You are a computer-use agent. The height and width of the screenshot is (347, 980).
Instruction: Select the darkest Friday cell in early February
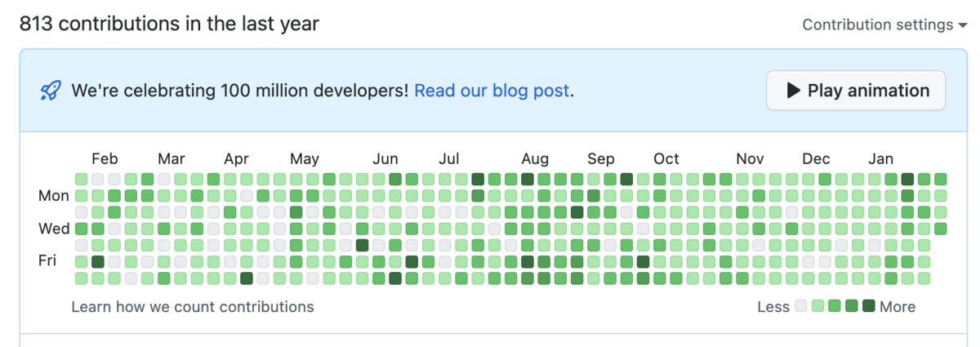coord(98,261)
